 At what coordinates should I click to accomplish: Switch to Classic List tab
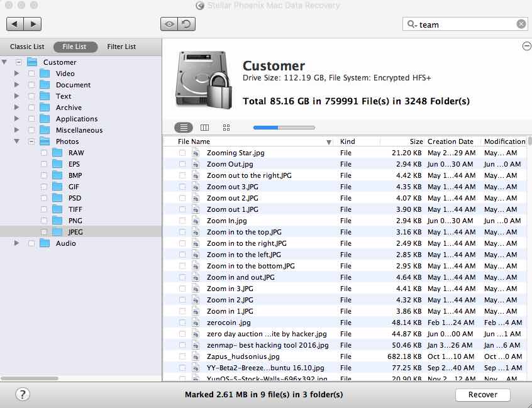27,47
